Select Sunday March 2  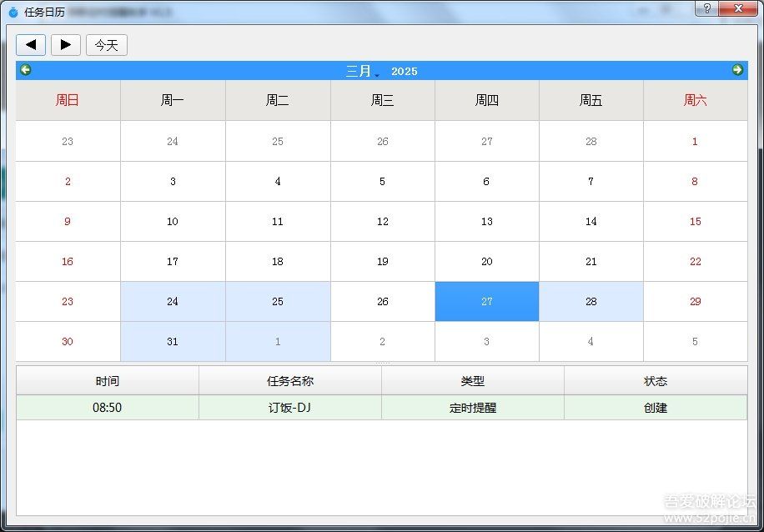click(x=68, y=181)
